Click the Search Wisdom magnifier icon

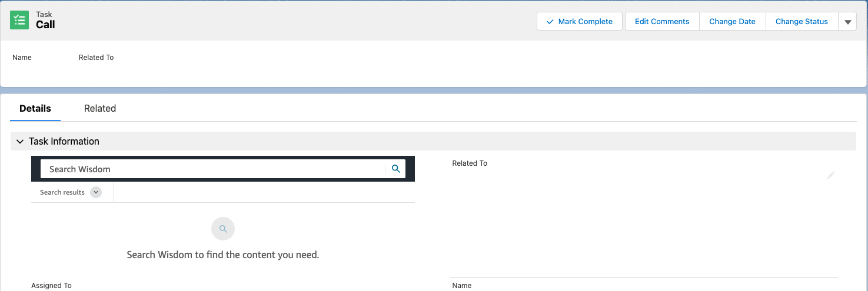pos(396,169)
